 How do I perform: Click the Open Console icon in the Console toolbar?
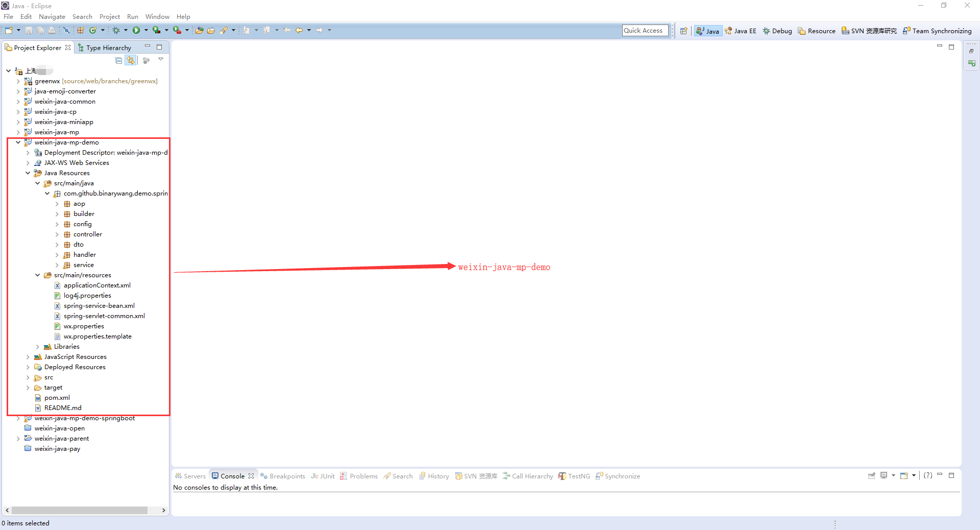click(904, 476)
